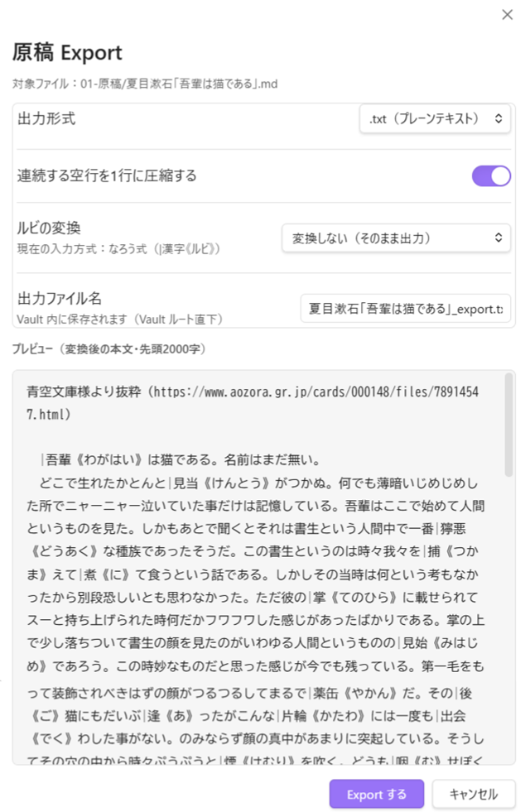Click the 出力ファイル名 label

pyautogui.click(x=59, y=298)
